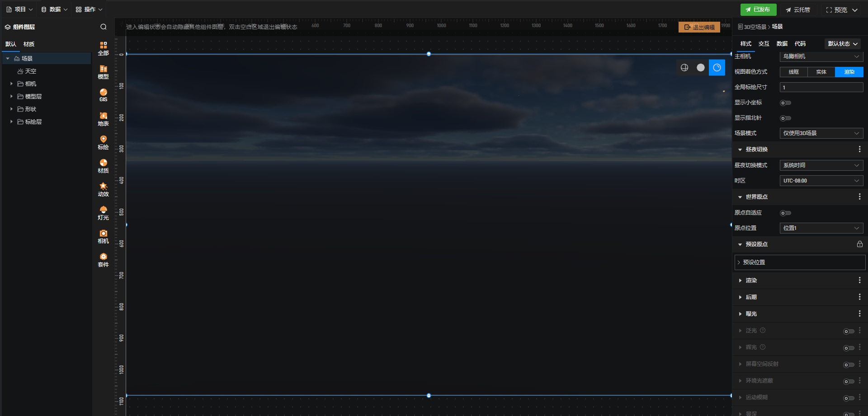This screenshot has width=868, height=416.
Task: Select the GIS component icon
Action: tap(103, 95)
